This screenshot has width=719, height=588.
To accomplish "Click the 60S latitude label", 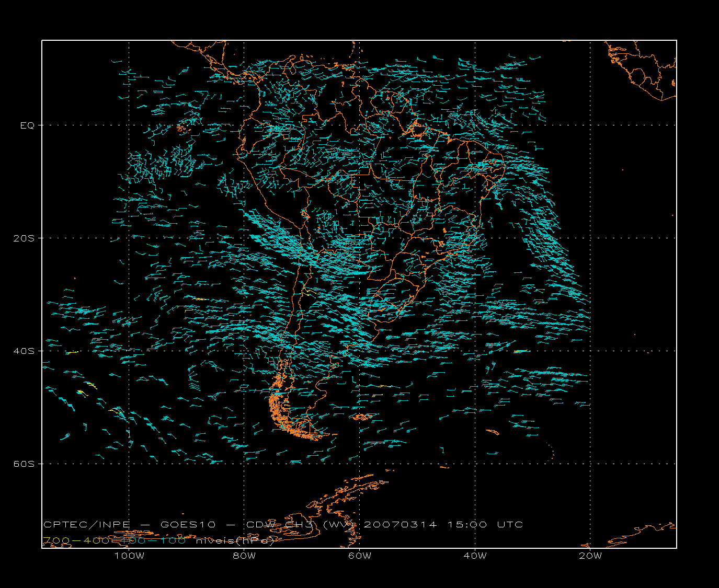I will 24,464.
